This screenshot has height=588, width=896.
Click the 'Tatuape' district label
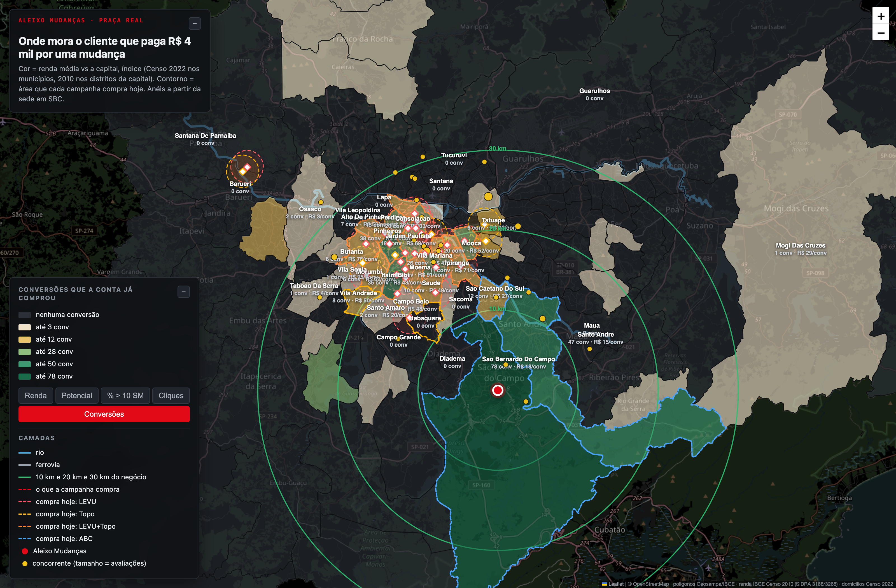493,220
